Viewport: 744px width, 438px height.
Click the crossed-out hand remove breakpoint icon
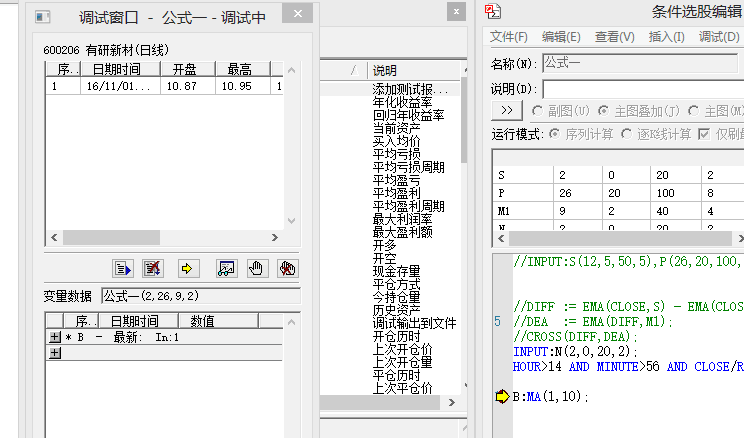coord(287,268)
